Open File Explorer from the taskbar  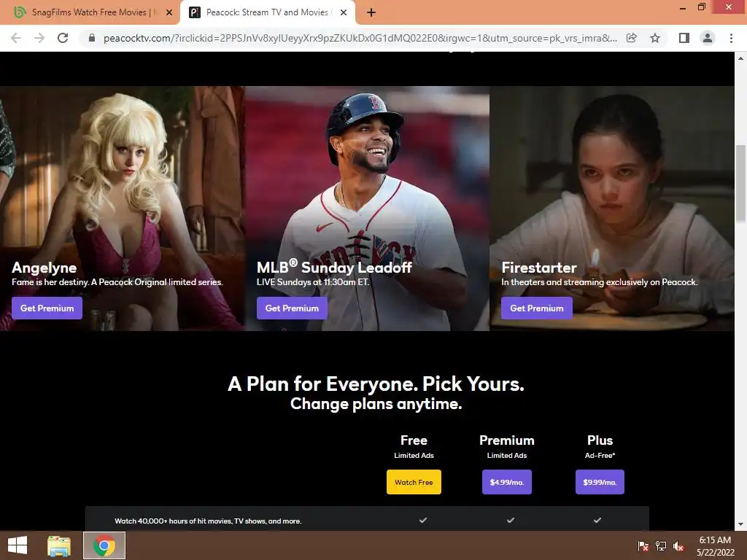pyautogui.click(x=59, y=545)
